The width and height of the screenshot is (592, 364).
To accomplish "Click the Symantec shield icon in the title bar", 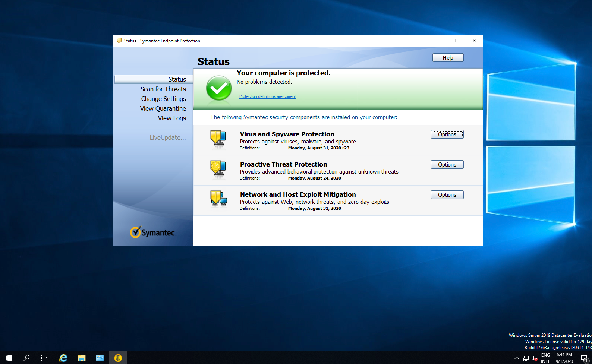I will (119, 41).
